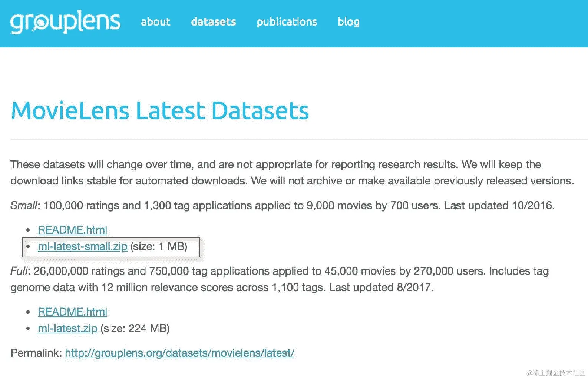Visit the blog menu item
This screenshot has width=588, height=379.
coord(348,22)
